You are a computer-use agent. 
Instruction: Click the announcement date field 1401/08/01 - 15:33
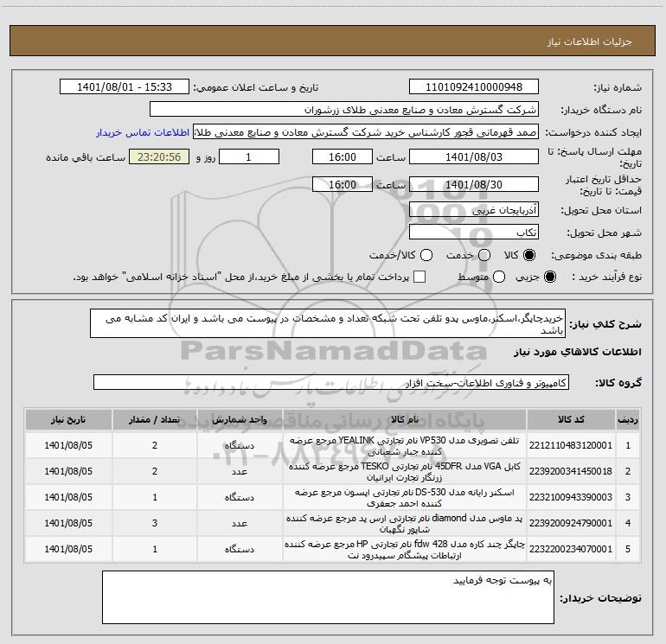[x=125, y=86]
